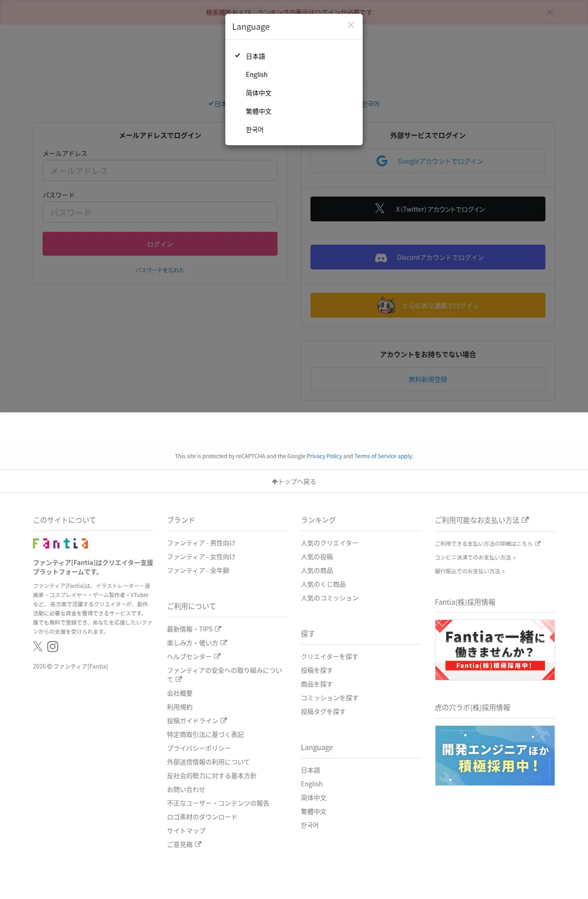Open 楽しみ方・使い方 external link
This screenshot has height=899, width=588.
click(x=197, y=643)
